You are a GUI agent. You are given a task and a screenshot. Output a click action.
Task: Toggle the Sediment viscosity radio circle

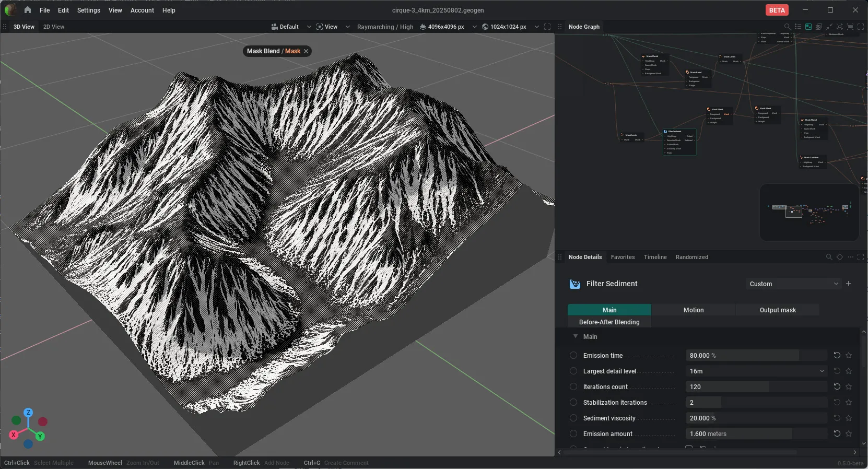click(573, 418)
